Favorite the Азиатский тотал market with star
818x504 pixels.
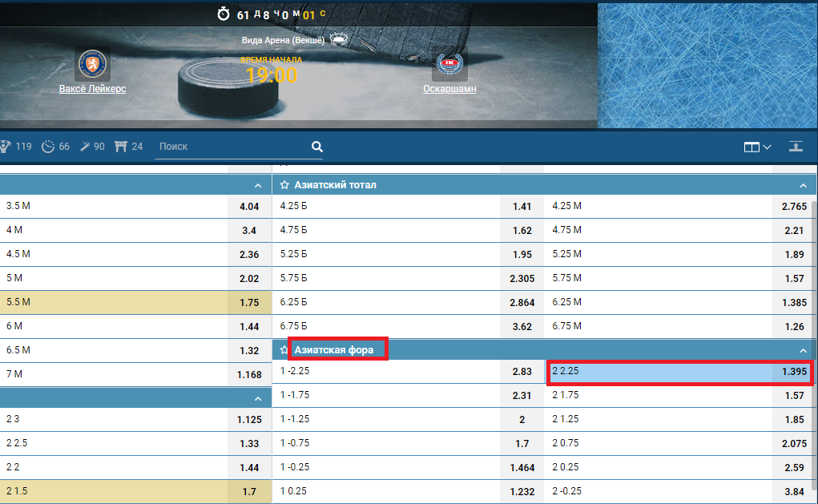tap(284, 185)
